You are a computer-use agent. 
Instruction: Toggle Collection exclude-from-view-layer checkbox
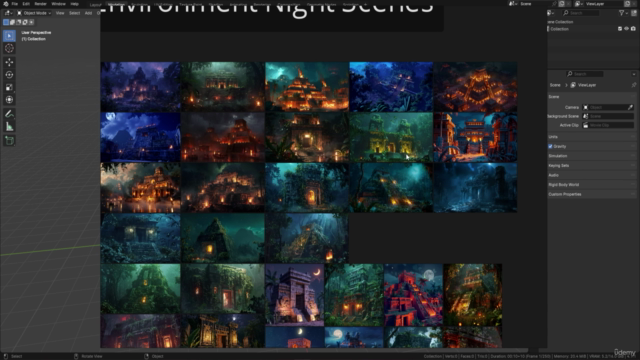620,29
